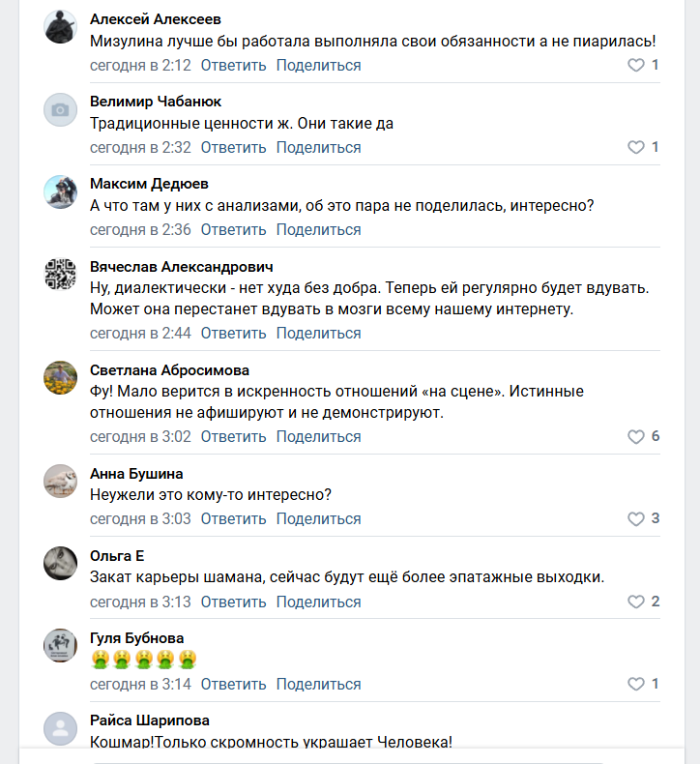Viewport: 700px width, 764px height.
Task: Open Вячеслав Александрович's QR-code avatar
Action: click(60, 275)
